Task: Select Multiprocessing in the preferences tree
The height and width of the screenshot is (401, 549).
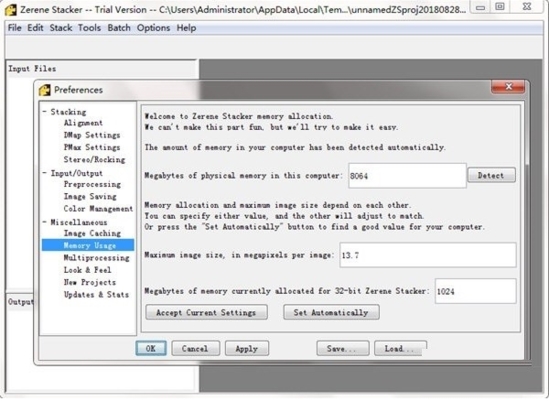Action: [96, 258]
